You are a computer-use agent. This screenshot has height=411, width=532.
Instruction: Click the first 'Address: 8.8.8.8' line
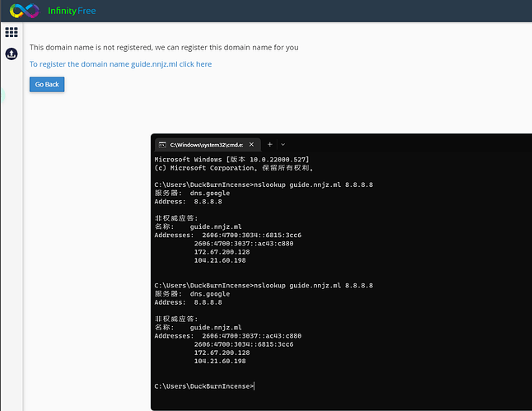pos(188,201)
